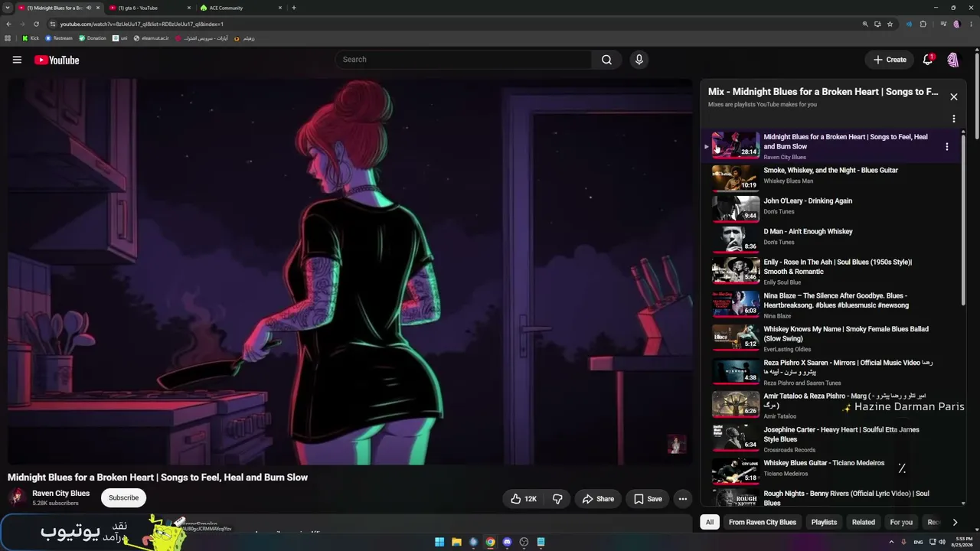This screenshot has height=551, width=980.
Task: Open D Man - Ain't Enough Whiskey title
Action: tap(808, 231)
